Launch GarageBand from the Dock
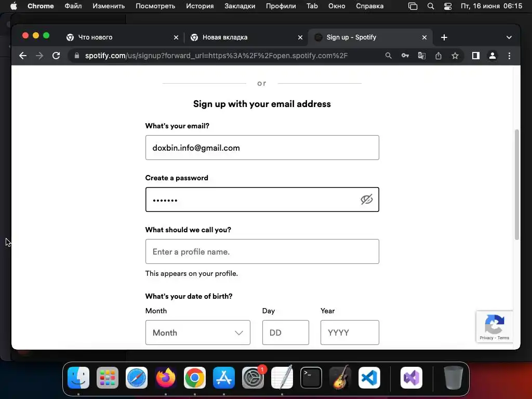Image resolution: width=532 pixels, height=399 pixels. (x=340, y=378)
